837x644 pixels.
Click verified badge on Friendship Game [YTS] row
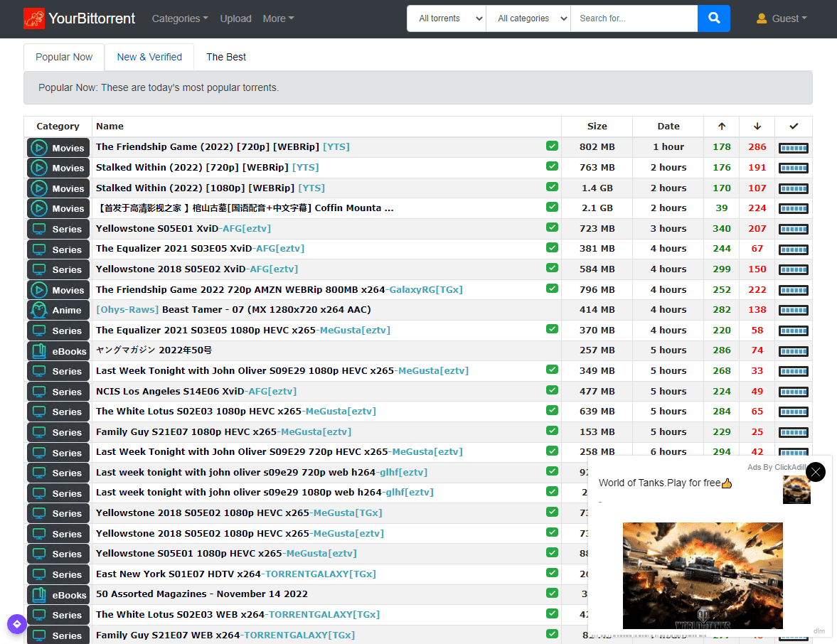552,146
